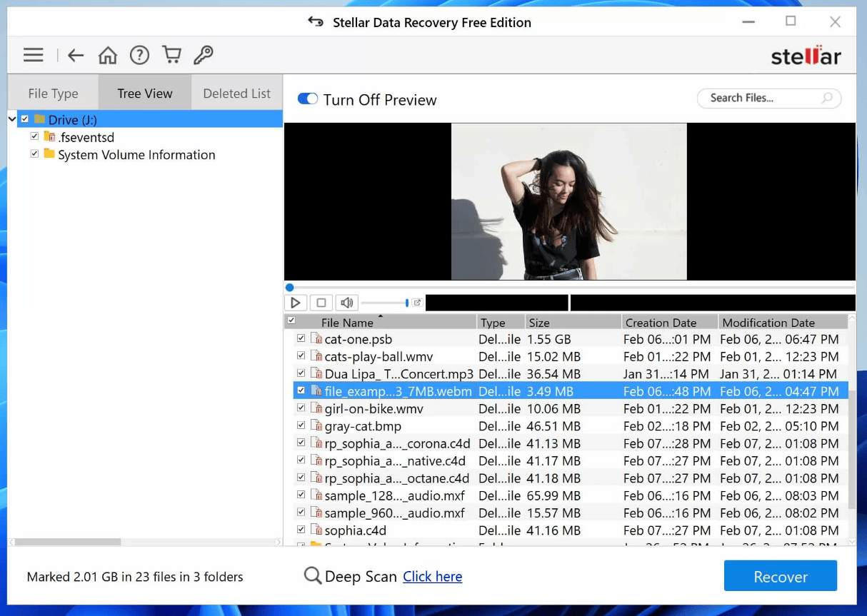The image size is (867, 616).
Task: Switch to the Tree View tab
Action: click(145, 94)
